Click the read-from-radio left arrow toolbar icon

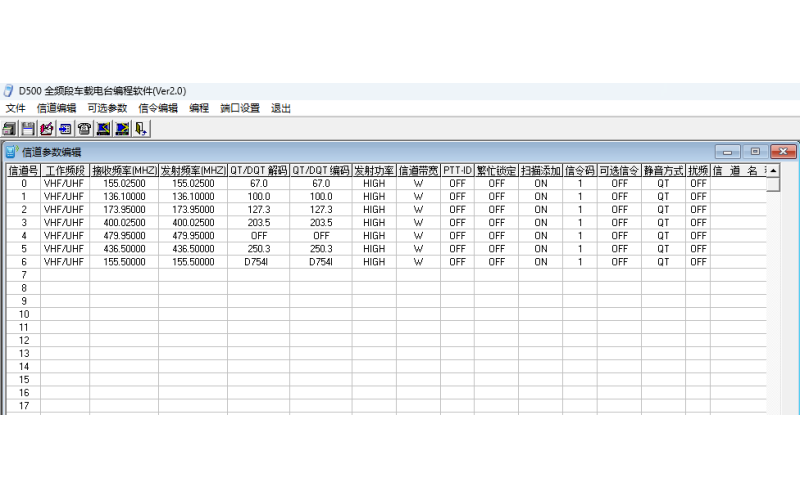(x=104, y=129)
